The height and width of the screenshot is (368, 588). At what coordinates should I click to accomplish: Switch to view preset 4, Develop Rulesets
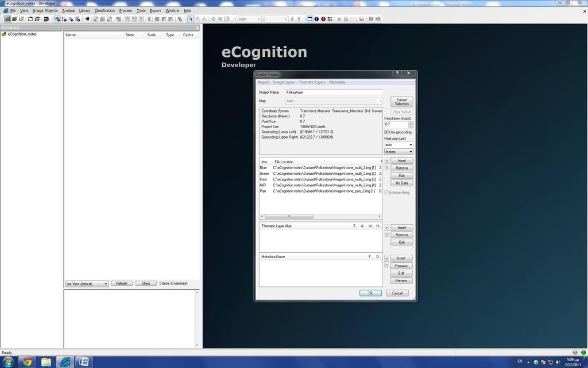coord(78,19)
